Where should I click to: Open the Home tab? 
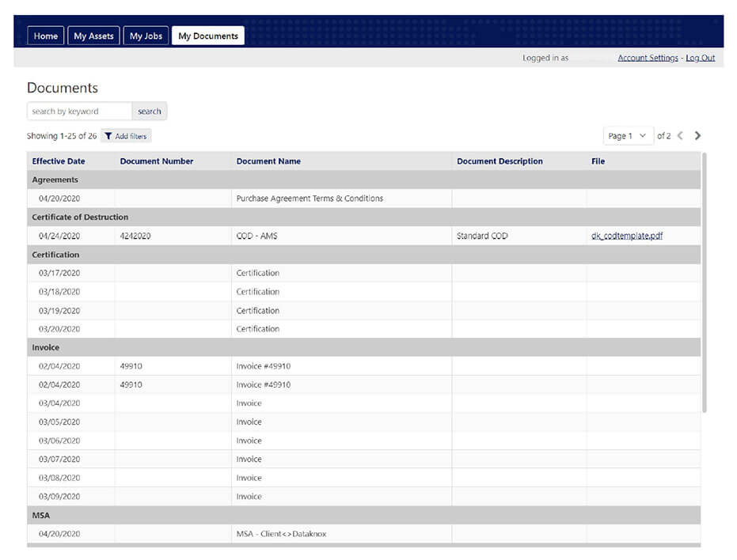coord(46,36)
